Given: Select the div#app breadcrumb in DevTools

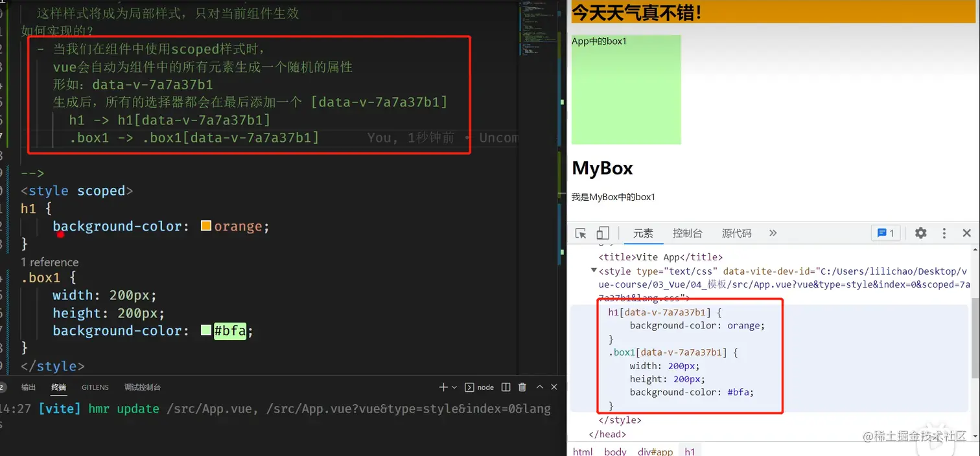Looking at the screenshot, I should 655,451.
